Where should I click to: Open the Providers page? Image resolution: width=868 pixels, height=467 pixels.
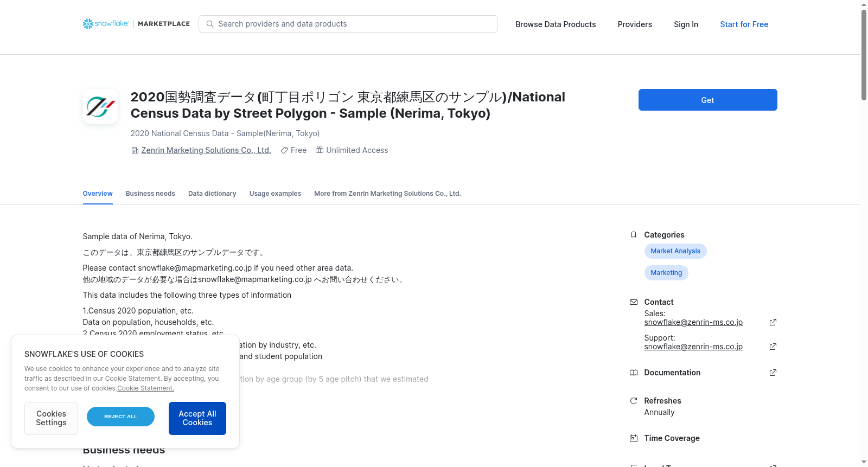(x=635, y=24)
